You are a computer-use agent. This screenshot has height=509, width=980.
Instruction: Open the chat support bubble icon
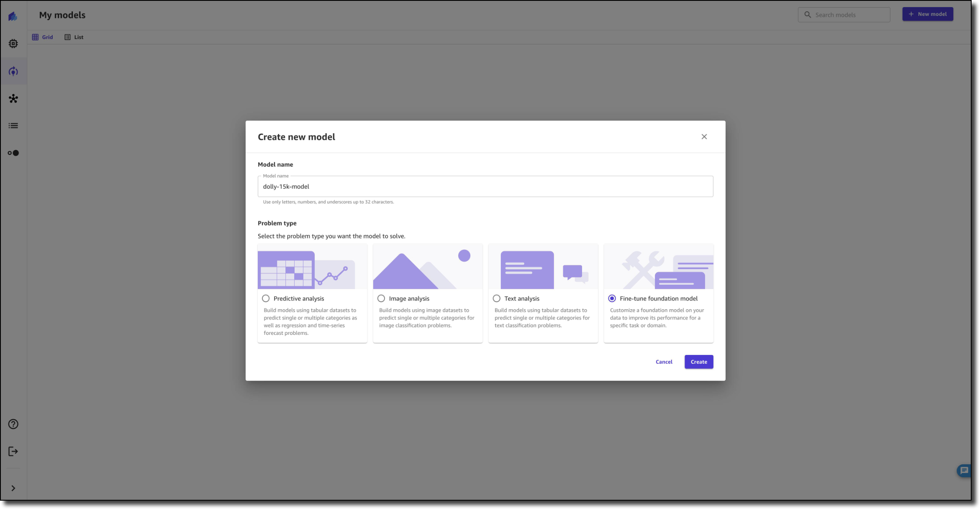pyautogui.click(x=964, y=470)
